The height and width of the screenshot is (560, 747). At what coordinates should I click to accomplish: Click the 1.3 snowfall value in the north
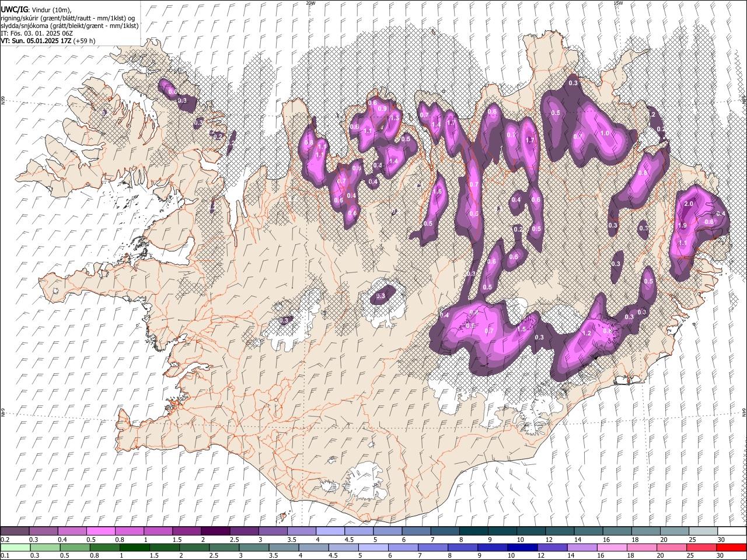(395, 118)
